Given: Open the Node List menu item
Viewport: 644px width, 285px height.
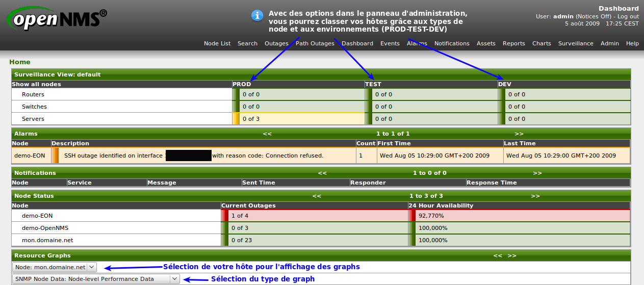Looking at the screenshot, I should (217, 43).
